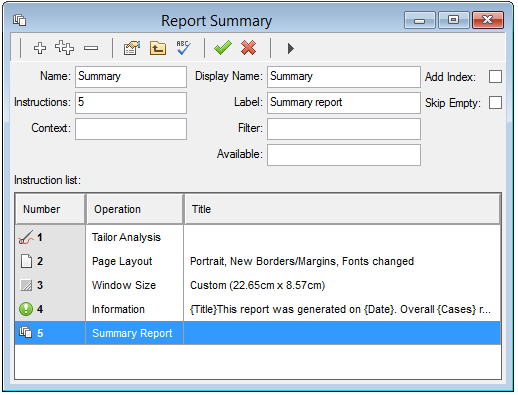This screenshot has height=395, width=518.
Task: Minimize the Report Summary window
Action: pyautogui.click(x=420, y=21)
